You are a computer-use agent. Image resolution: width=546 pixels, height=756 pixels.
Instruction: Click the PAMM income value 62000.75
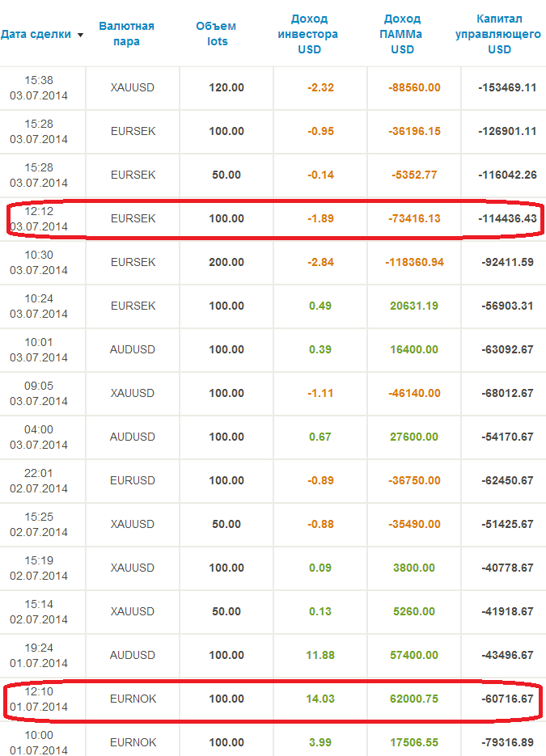pyautogui.click(x=413, y=699)
